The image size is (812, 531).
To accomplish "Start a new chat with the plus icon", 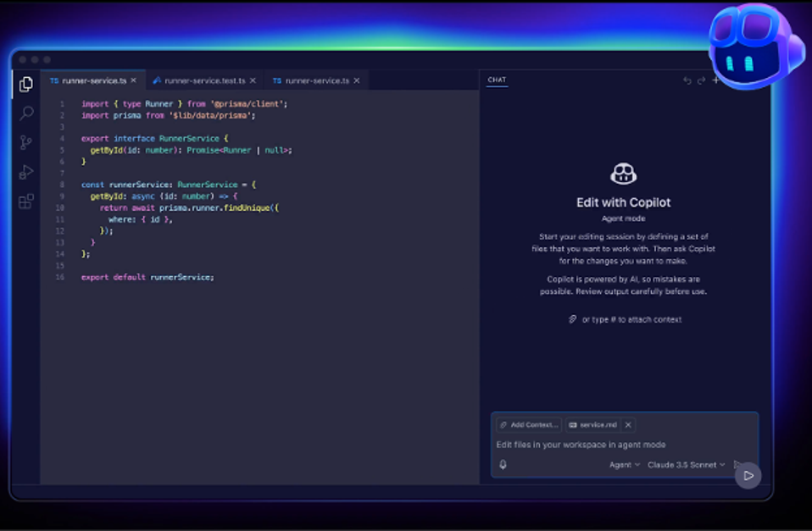I will point(716,80).
